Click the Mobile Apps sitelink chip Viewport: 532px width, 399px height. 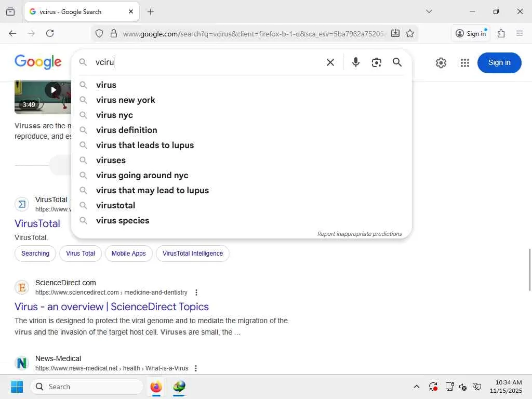129,254
